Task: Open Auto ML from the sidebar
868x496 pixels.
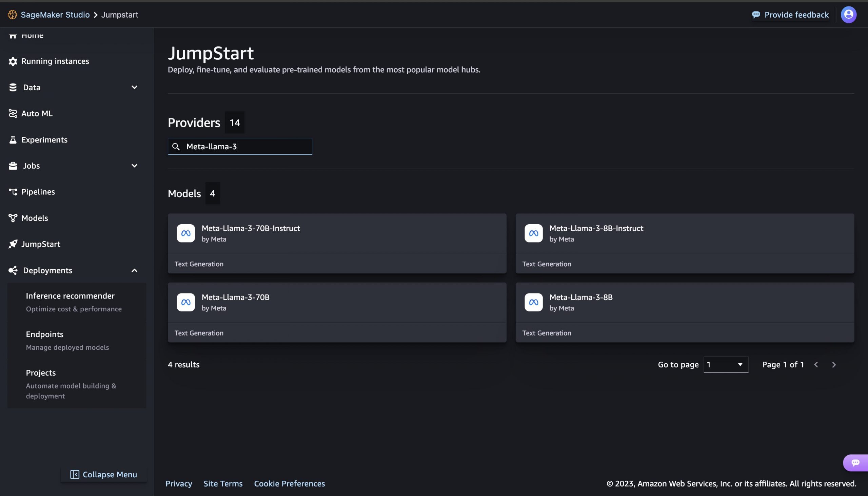Action: point(37,113)
